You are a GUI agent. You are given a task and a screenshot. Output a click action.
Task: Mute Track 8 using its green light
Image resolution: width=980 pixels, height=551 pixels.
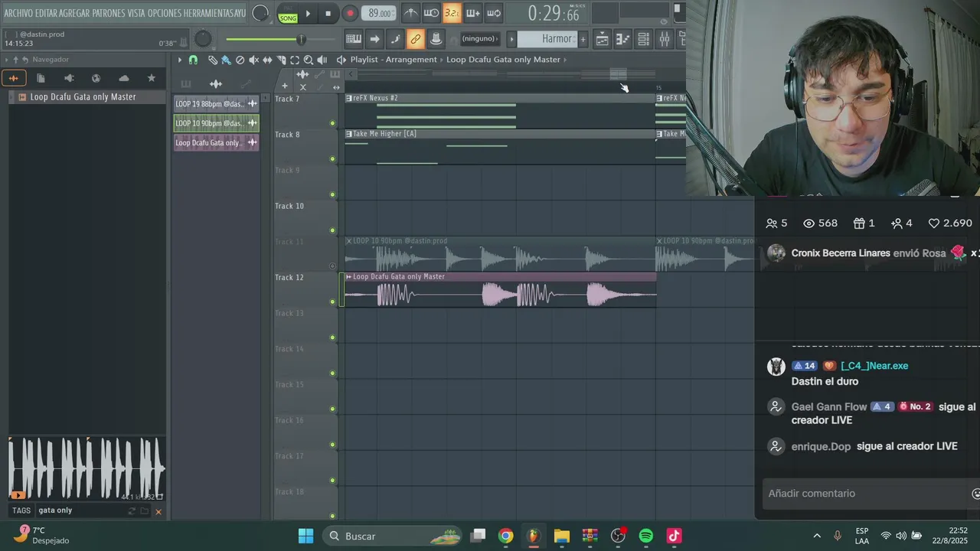point(332,159)
